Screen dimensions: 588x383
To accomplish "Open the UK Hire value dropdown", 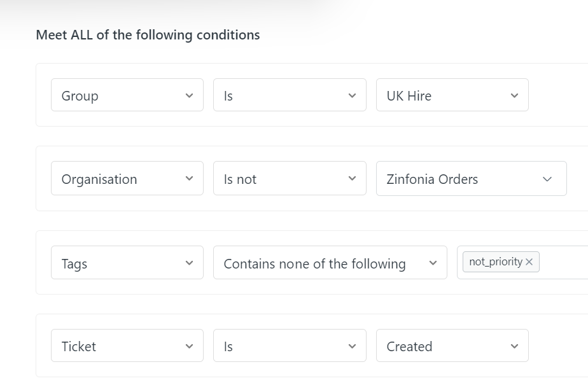I will coord(452,95).
